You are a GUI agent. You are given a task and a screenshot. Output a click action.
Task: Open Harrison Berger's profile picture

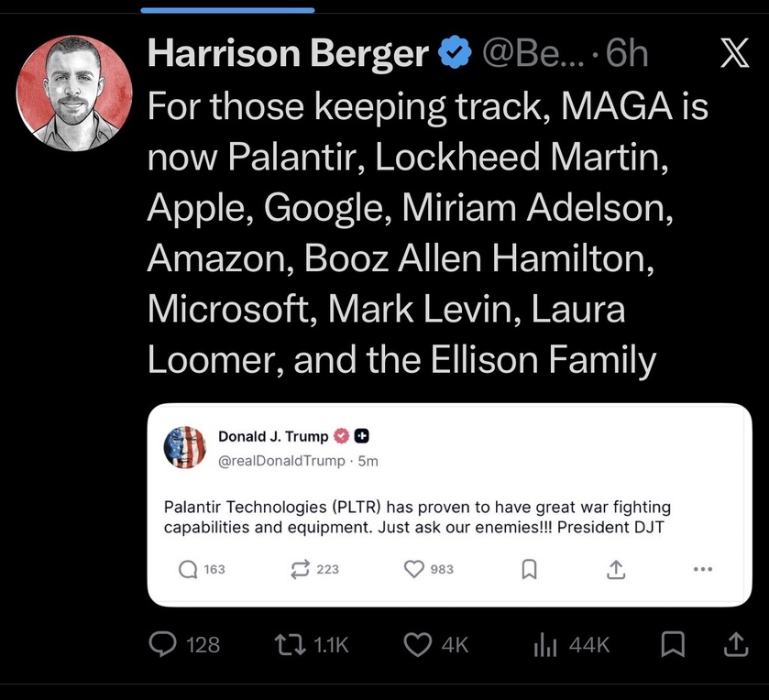(70, 94)
